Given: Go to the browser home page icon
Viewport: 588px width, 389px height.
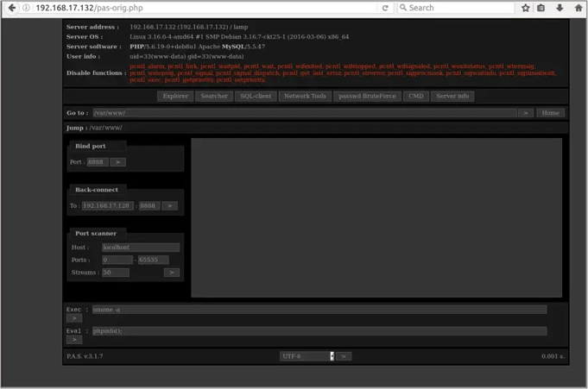Looking at the screenshot, I should click(x=578, y=8).
